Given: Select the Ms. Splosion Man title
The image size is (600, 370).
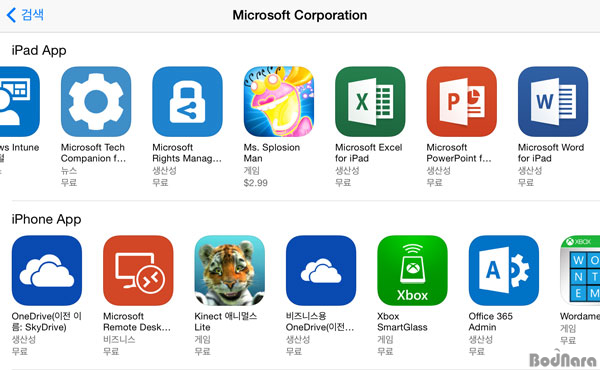Looking at the screenshot, I should (x=272, y=153).
